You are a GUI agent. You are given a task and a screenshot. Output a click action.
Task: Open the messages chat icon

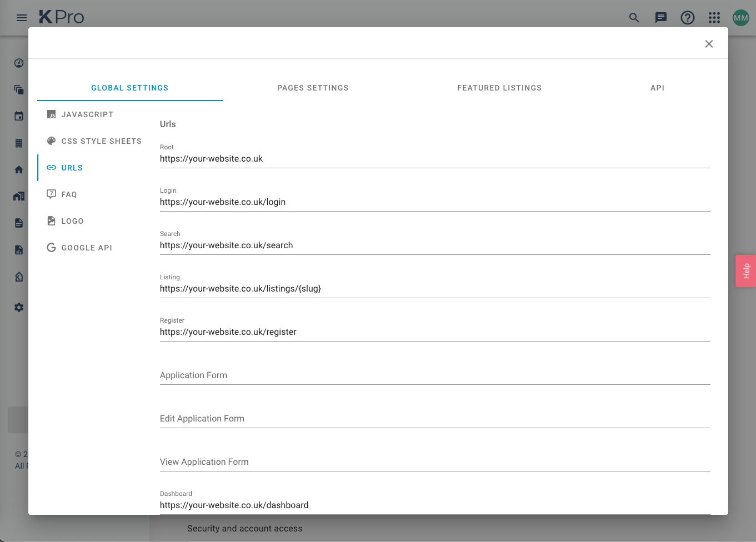coord(660,17)
